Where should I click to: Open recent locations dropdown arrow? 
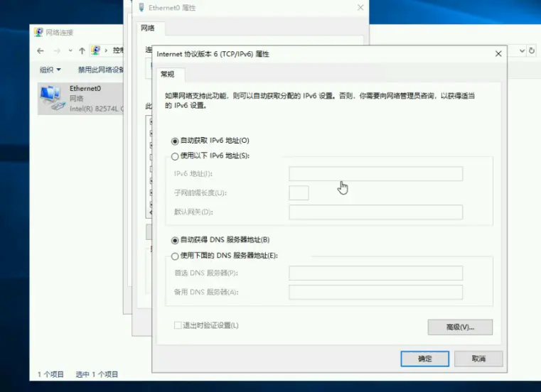[x=70, y=51]
